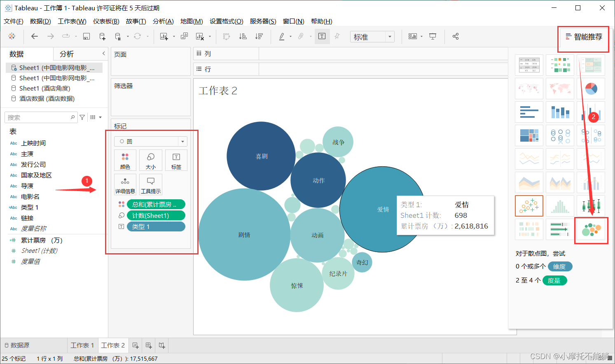
Task: Click the 大小 size mark button
Action: tap(151, 161)
